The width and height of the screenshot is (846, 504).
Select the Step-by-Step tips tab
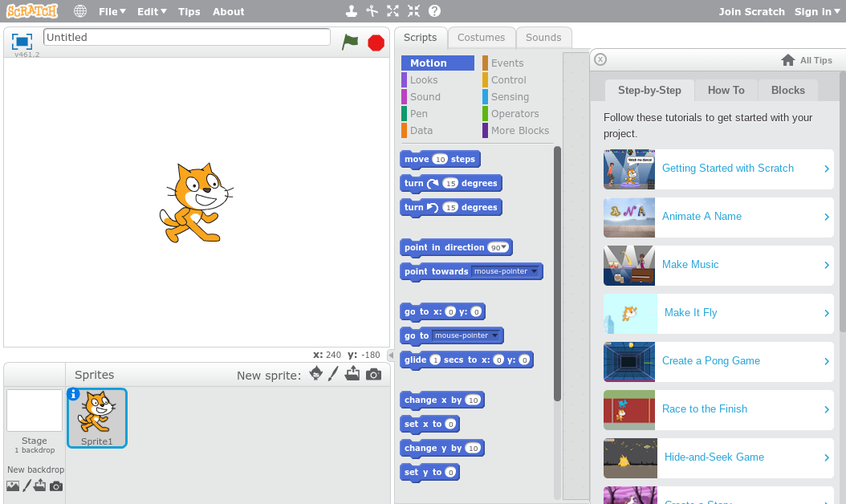point(649,90)
